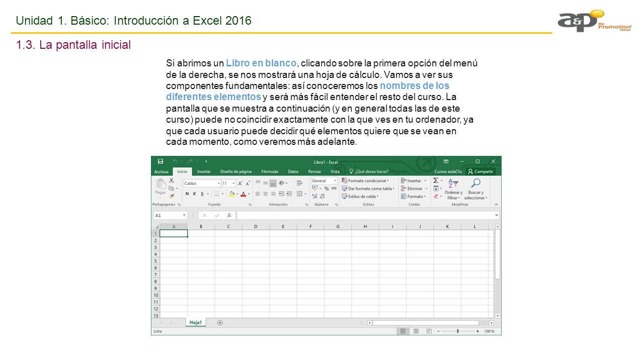
Task: Click the Undo arrow in Excel title bar
Action: [174, 161]
